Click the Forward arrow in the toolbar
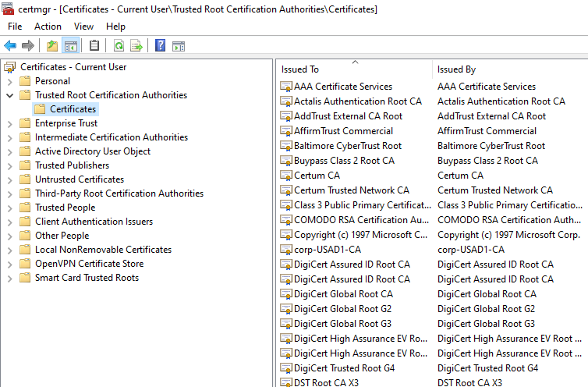The image size is (588, 387). [28, 46]
